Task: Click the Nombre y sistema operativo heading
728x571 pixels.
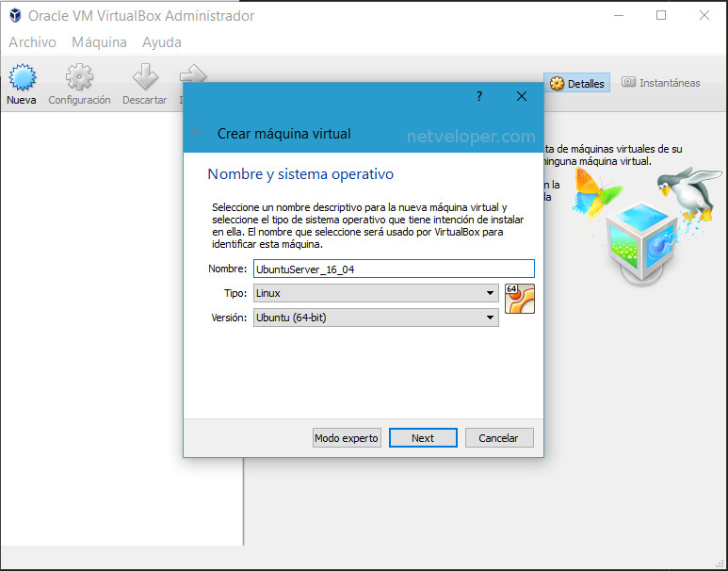Action: pos(300,173)
